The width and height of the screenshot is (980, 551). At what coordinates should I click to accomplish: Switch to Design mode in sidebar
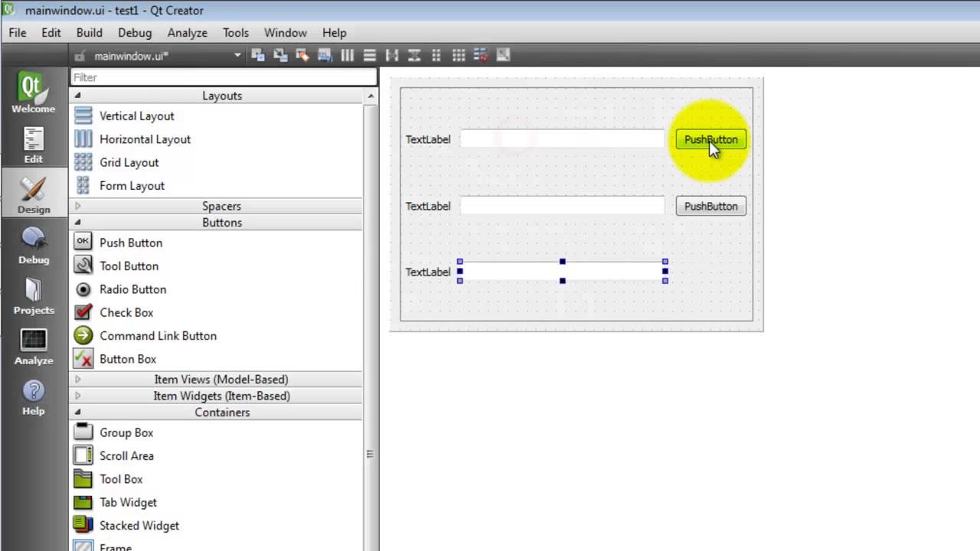[x=33, y=194]
